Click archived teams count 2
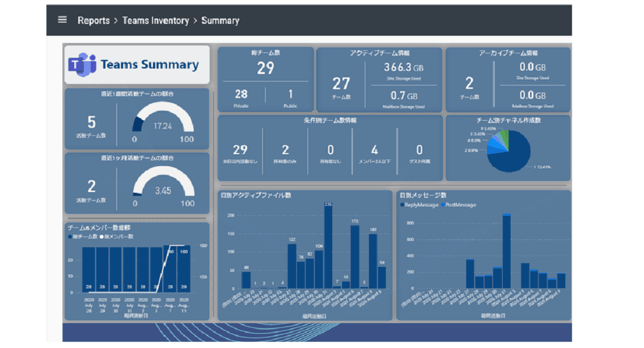Viewport: 644px width, 348px height. pos(469,84)
